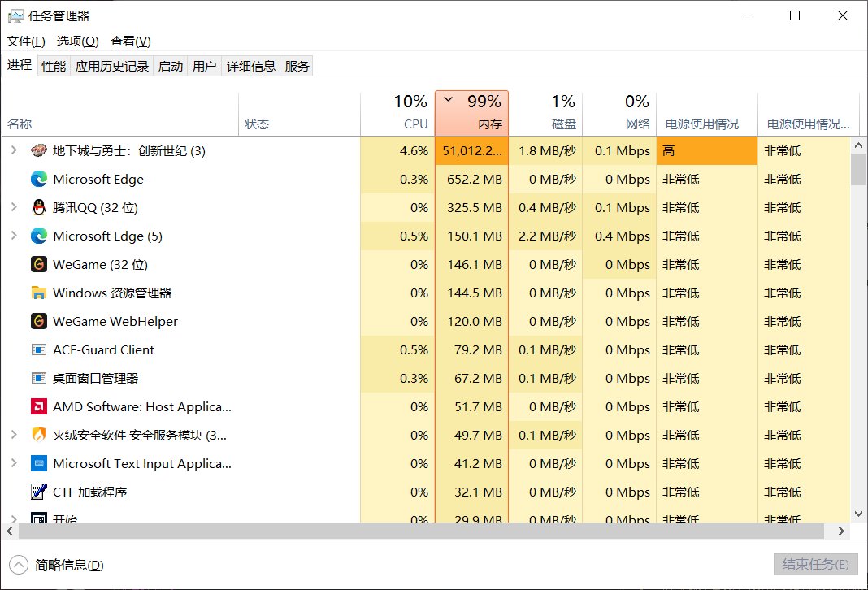Switch to the 应用历史记录 tab
The height and width of the screenshot is (590, 868).
pos(112,67)
